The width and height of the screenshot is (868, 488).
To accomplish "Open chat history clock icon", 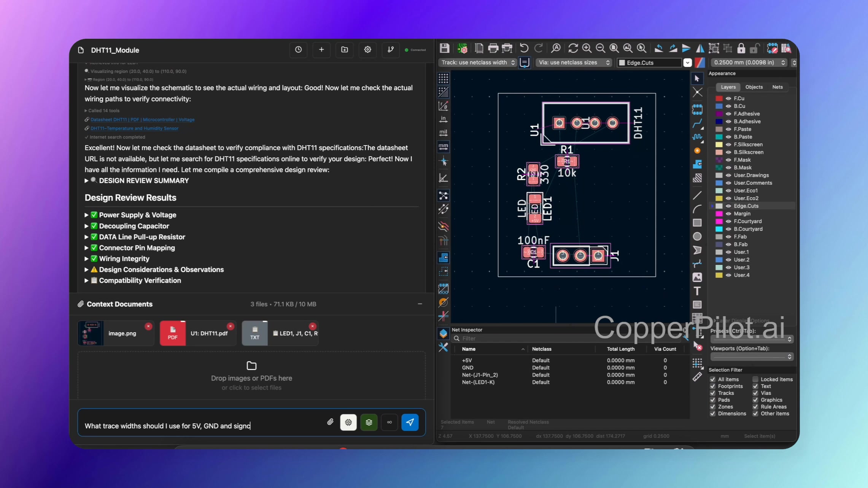I will [x=299, y=50].
